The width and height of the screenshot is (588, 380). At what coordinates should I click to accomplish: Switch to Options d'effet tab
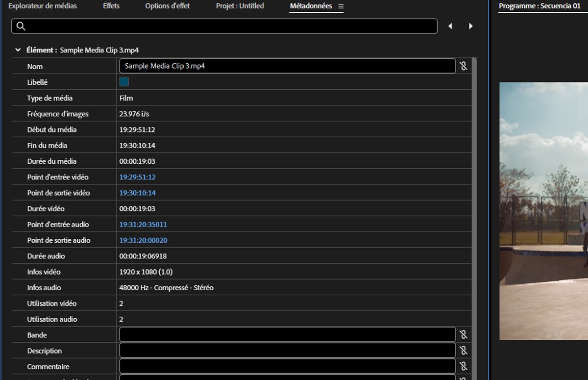click(168, 6)
